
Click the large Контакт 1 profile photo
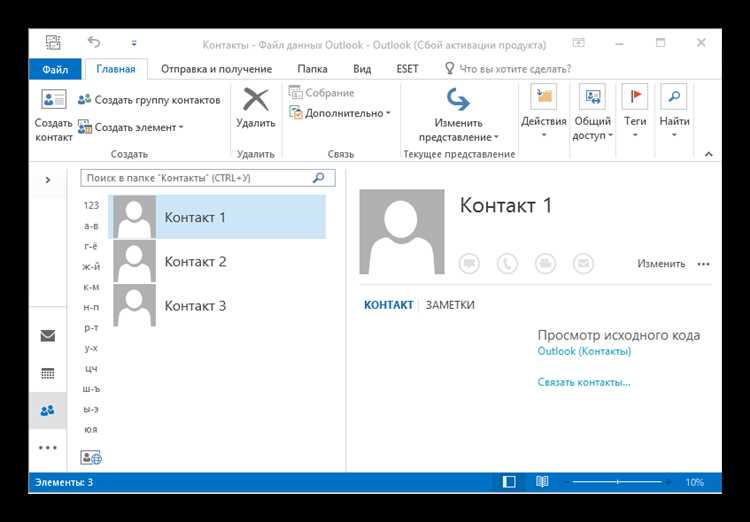402,232
